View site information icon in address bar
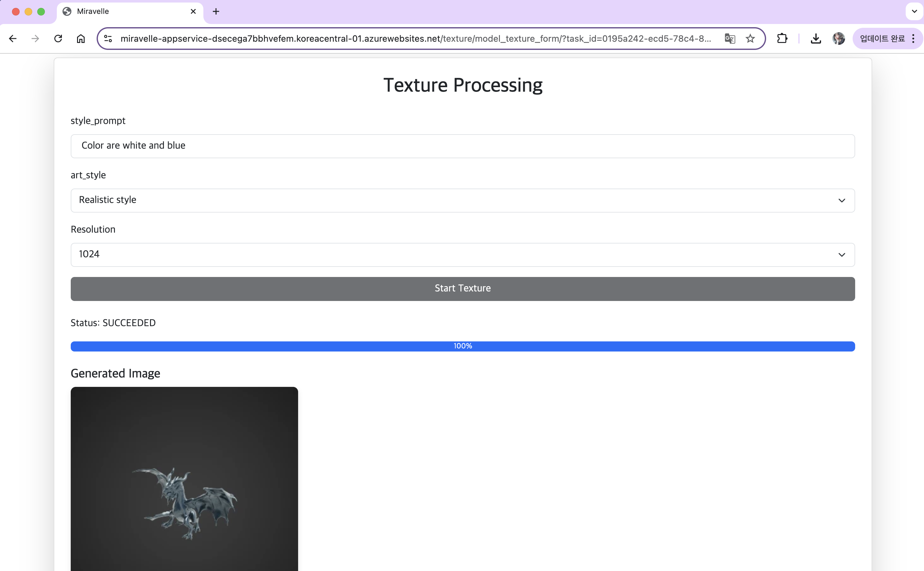Screen dimensions: 924x571 [108, 39]
